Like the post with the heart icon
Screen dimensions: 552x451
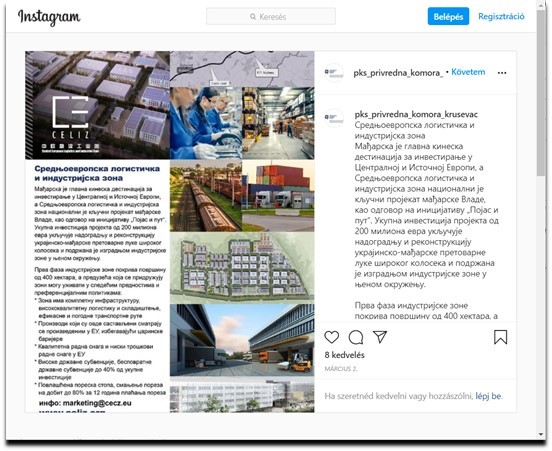[332, 337]
